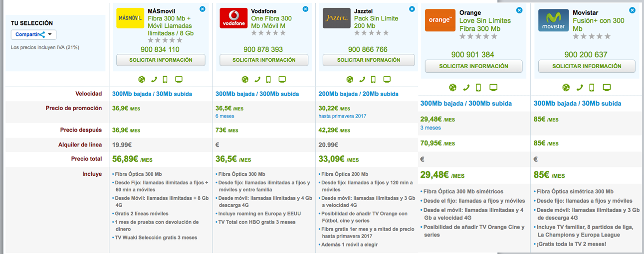Click Movistar mobile phone icon
The width and height of the screenshot is (644, 254).
592,88
